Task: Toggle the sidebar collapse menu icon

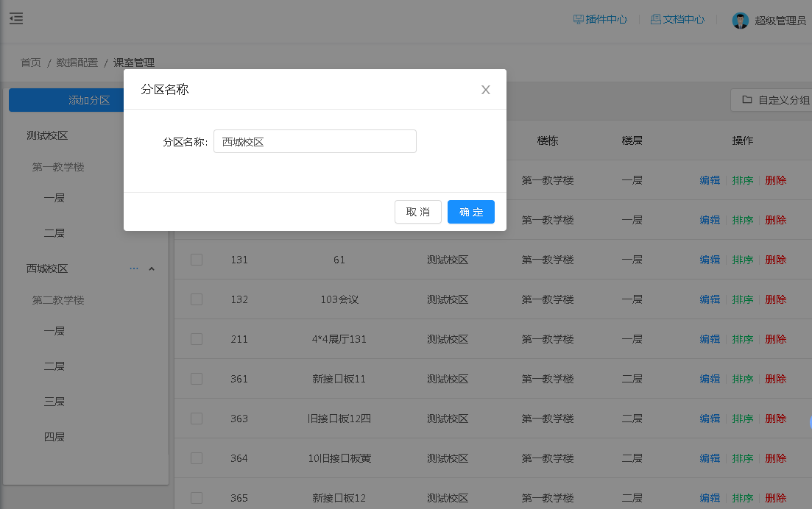Action: pos(16,18)
